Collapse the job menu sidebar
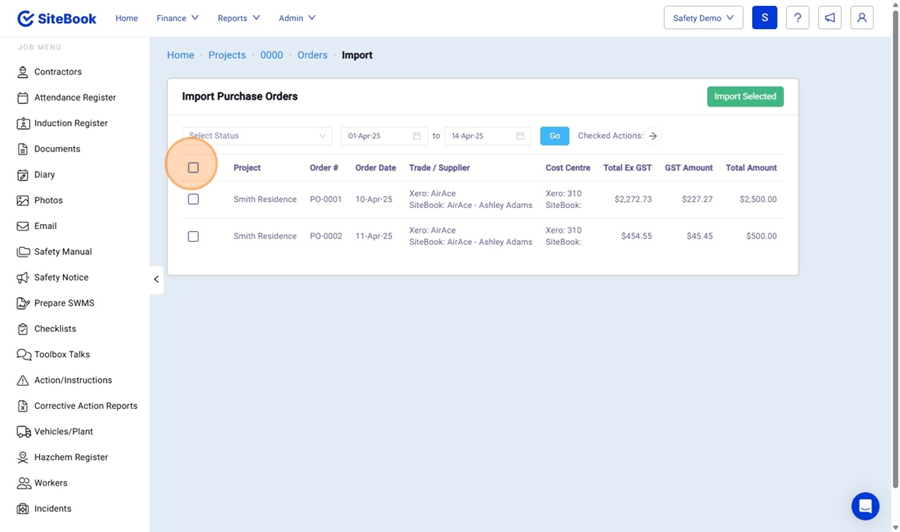This screenshot has height=532, width=900. [156, 279]
